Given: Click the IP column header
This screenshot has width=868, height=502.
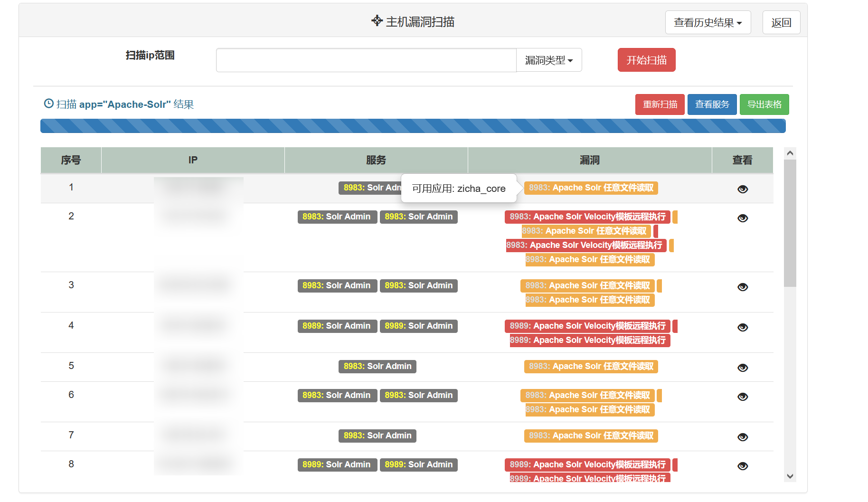Looking at the screenshot, I should click(193, 160).
